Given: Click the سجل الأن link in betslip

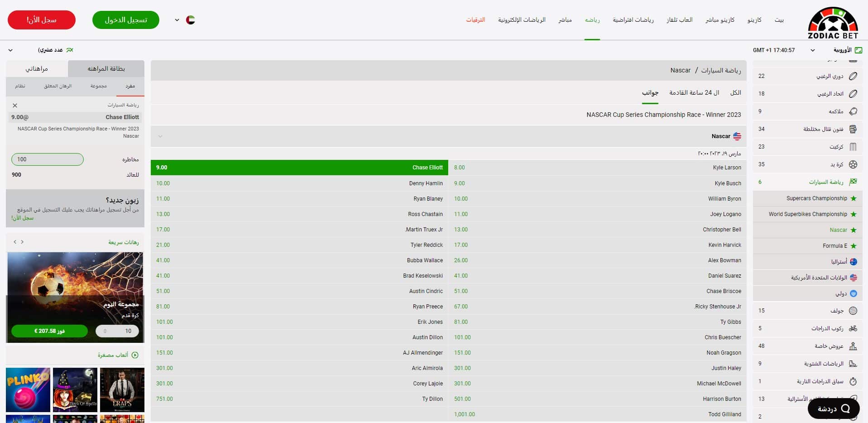Looking at the screenshot, I should point(23,218).
